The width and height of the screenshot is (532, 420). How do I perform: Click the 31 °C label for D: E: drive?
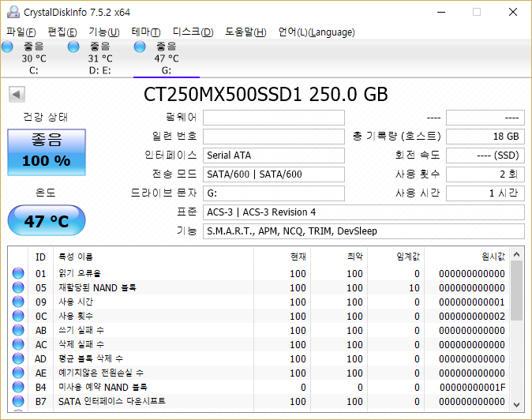pyautogui.click(x=100, y=58)
